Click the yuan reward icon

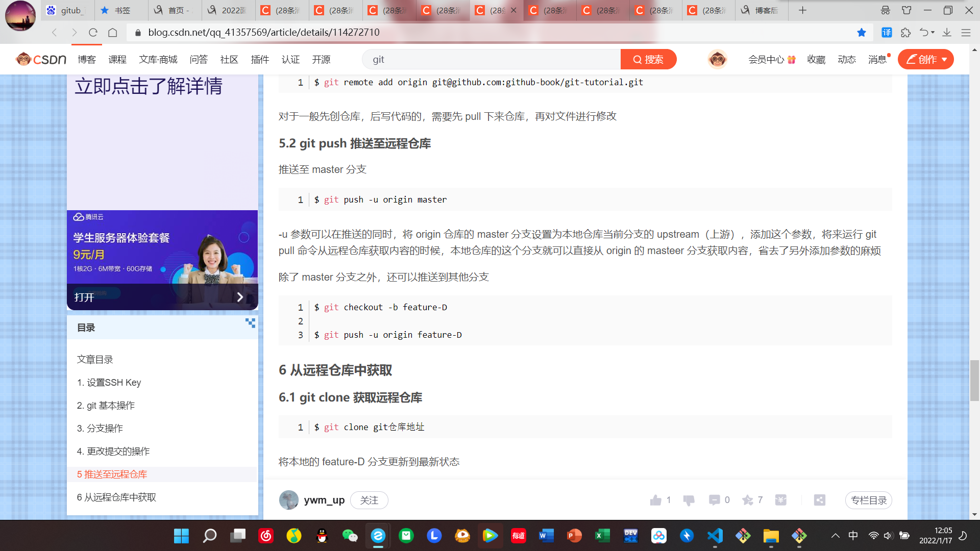pyautogui.click(x=780, y=500)
